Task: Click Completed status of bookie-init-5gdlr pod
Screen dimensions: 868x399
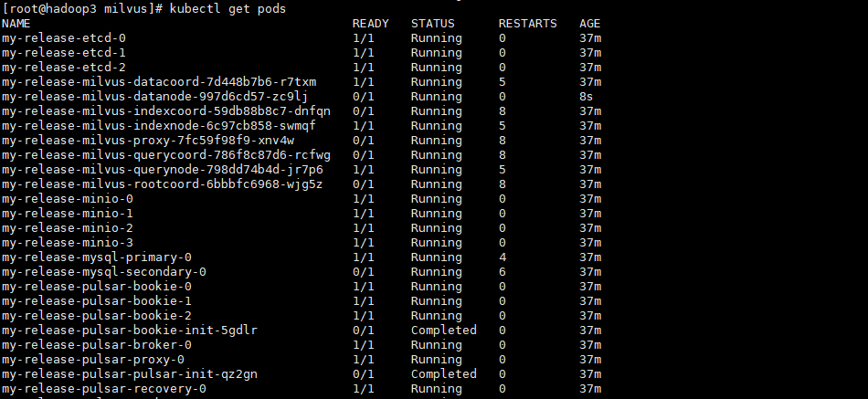Action: (443, 331)
